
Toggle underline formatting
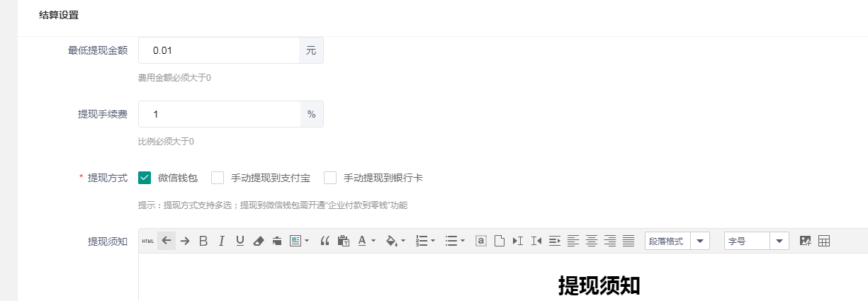pyautogui.click(x=239, y=241)
